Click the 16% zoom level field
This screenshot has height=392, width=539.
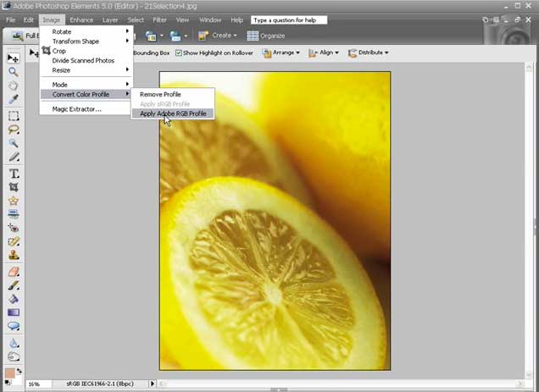[x=38, y=384]
